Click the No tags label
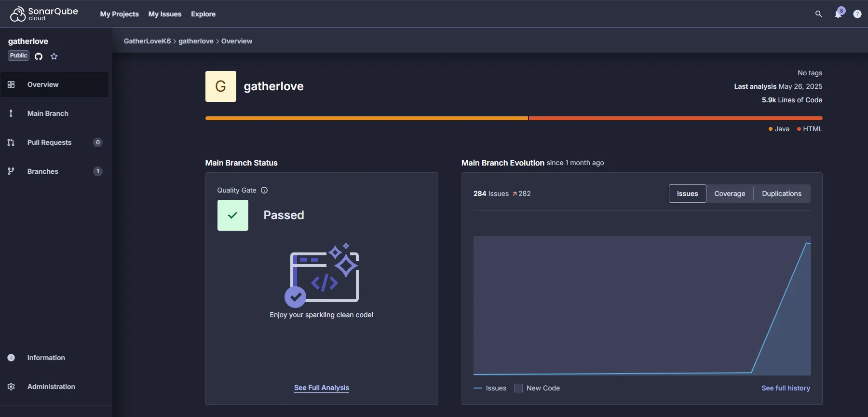 (x=810, y=73)
